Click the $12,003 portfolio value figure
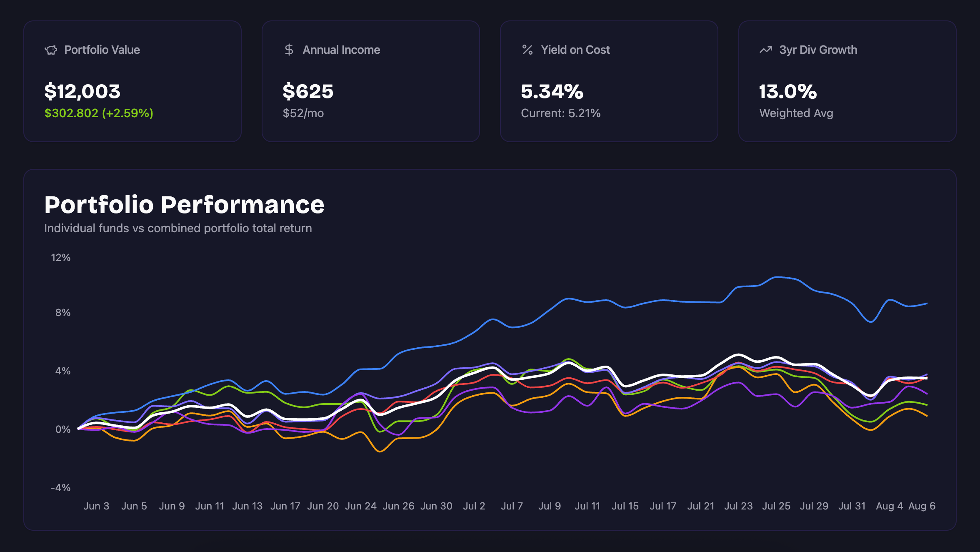 click(x=82, y=91)
